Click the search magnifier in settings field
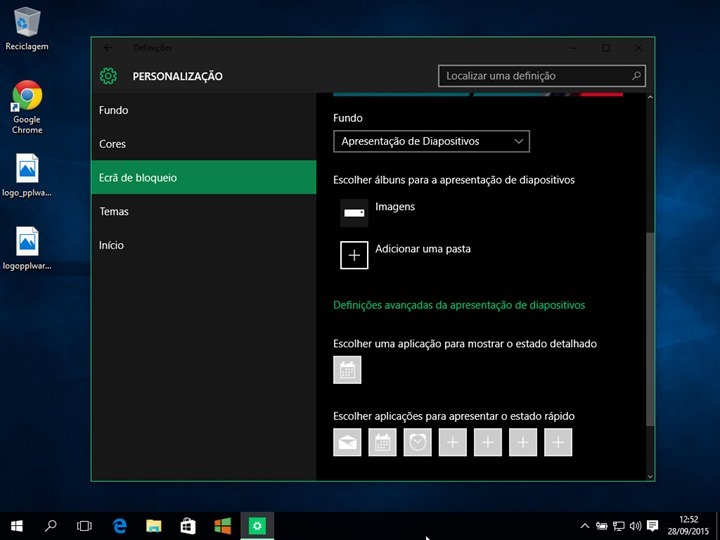Image resolution: width=720 pixels, height=540 pixels. coord(636,76)
